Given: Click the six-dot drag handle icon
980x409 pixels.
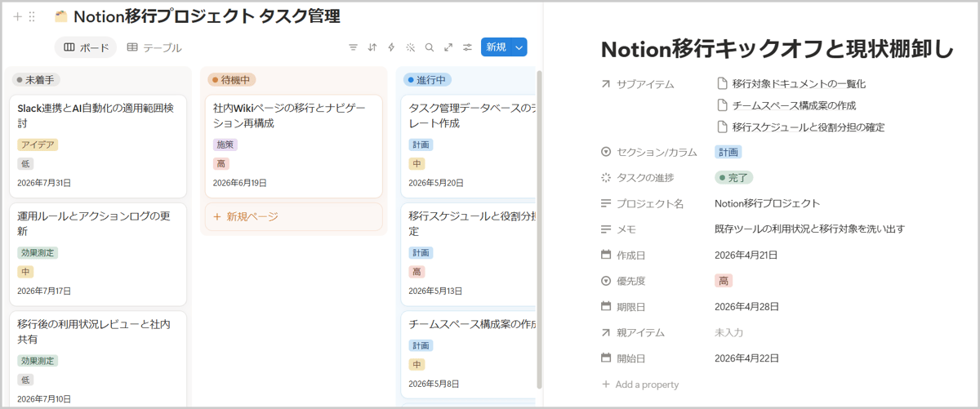Looking at the screenshot, I should tap(32, 16).
